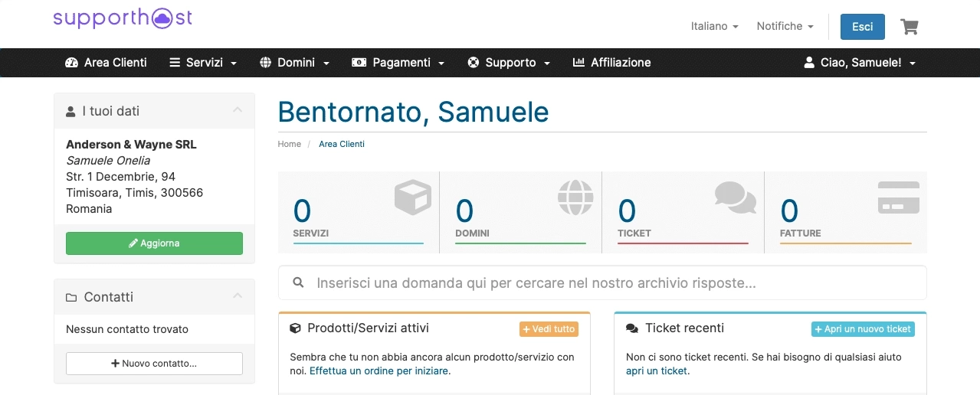The image size is (980, 395).
Task: Open the Italiano language dropdown
Action: 714,26
